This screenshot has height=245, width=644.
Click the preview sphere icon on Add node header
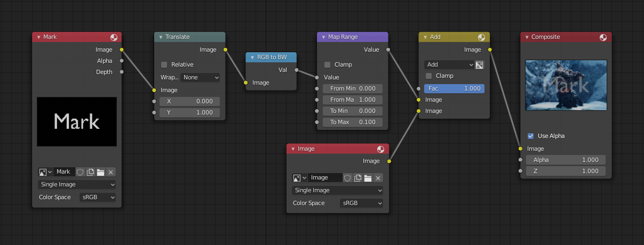click(x=482, y=37)
